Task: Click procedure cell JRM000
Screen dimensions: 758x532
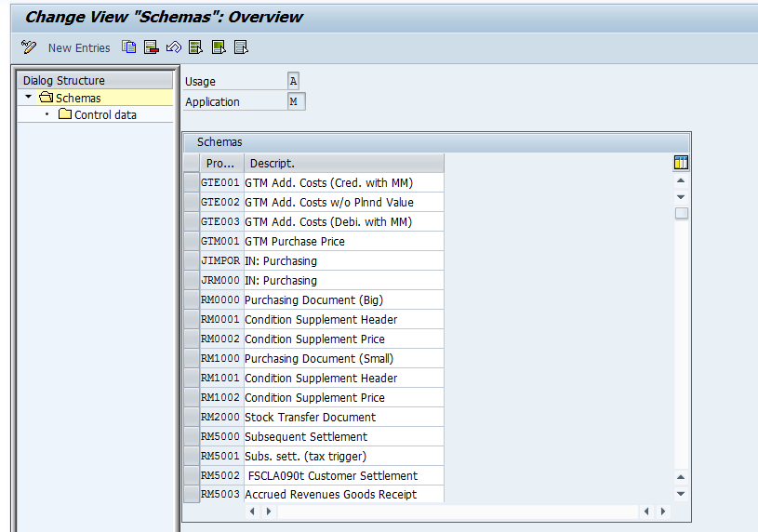Action: [x=221, y=281]
